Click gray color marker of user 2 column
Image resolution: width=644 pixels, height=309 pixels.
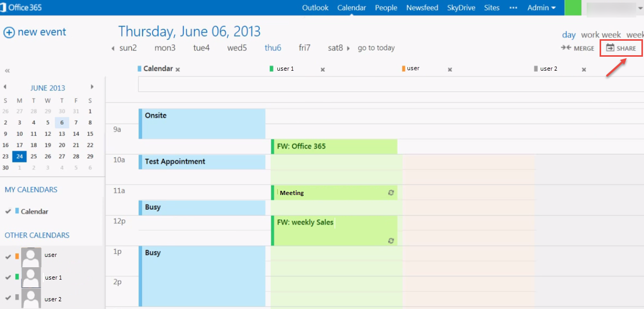coord(536,69)
